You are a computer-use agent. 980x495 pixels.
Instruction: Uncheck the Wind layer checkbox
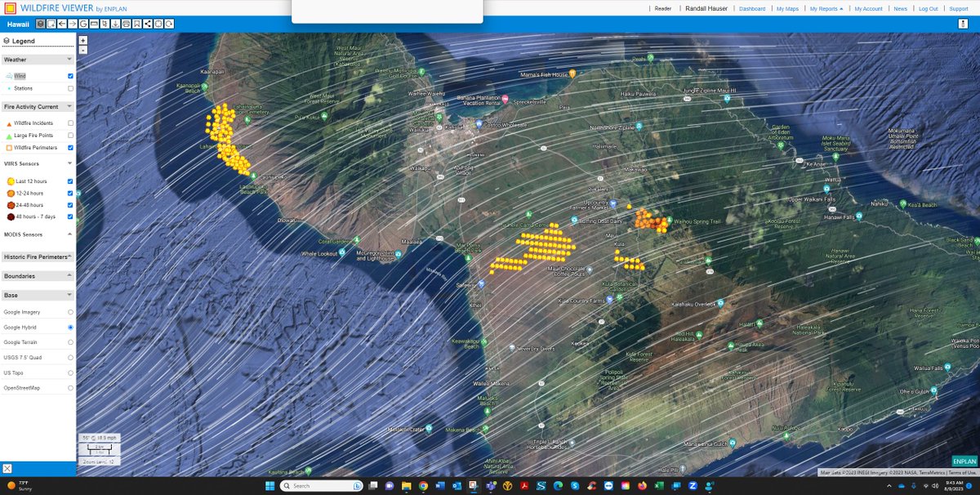click(71, 76)
